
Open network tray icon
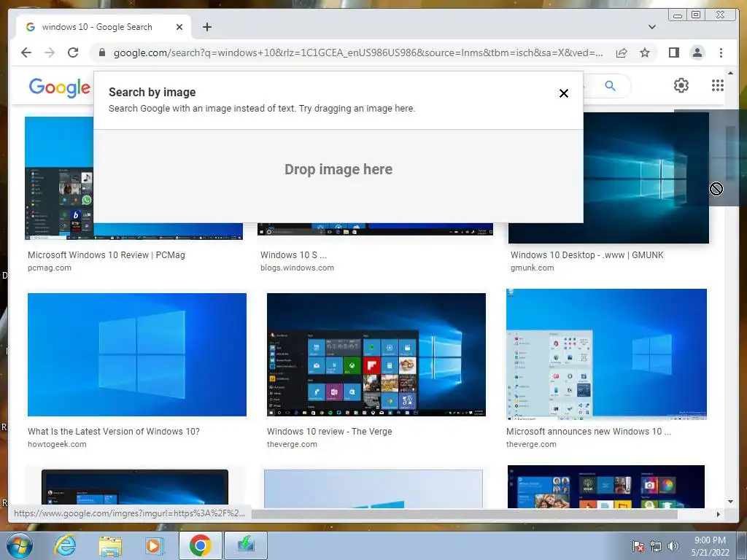point(656,546)
